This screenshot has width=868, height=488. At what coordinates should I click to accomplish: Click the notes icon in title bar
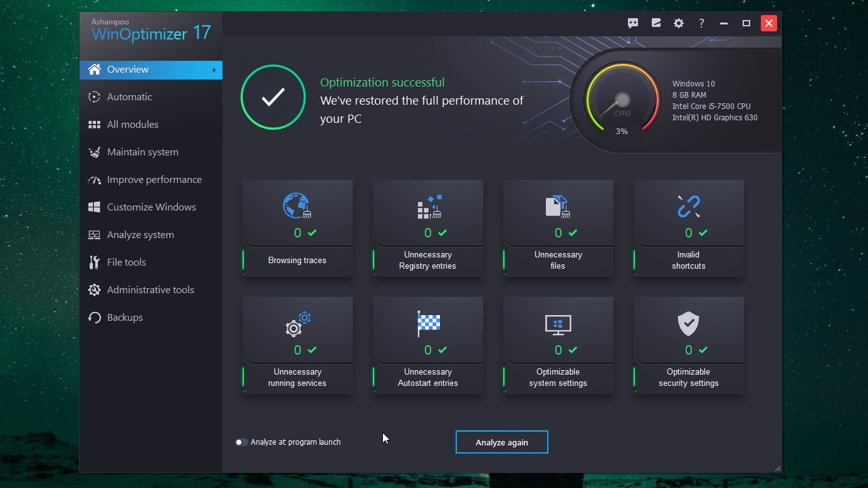point(656,23)
